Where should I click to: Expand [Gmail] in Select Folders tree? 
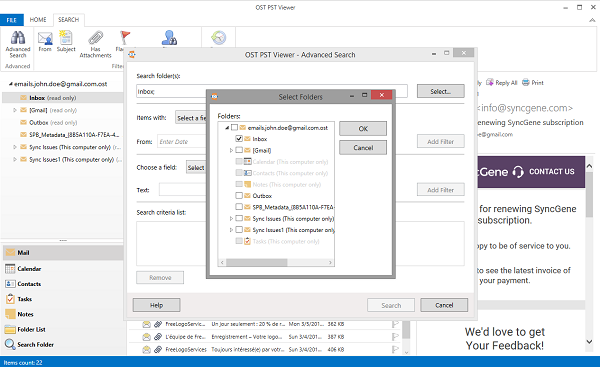(231, 150)
